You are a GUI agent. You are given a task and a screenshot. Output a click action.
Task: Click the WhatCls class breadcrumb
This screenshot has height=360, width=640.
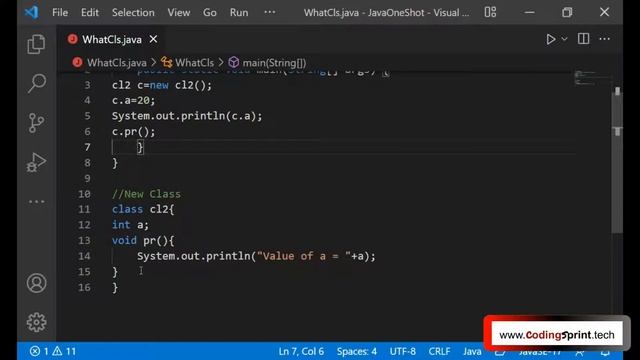coord(194,63)
